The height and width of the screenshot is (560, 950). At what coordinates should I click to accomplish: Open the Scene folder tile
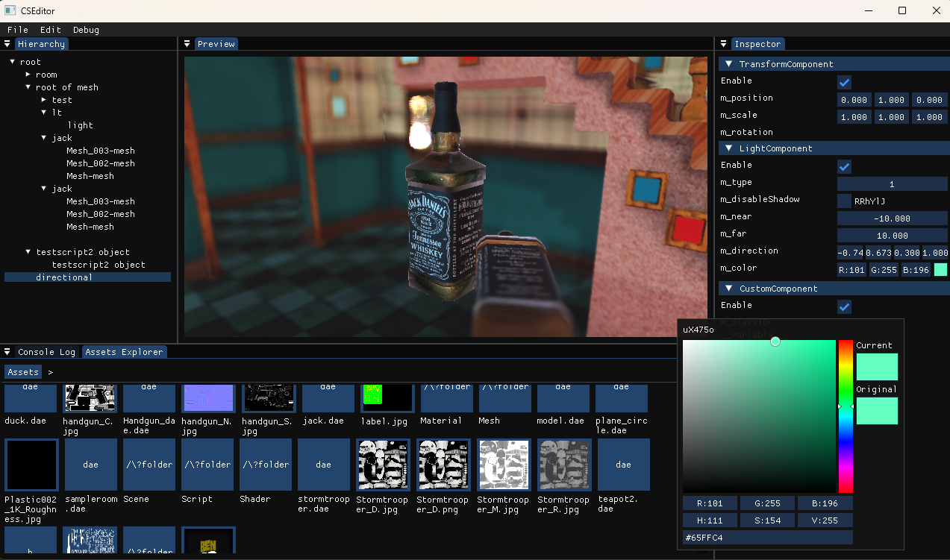[149, 465]
